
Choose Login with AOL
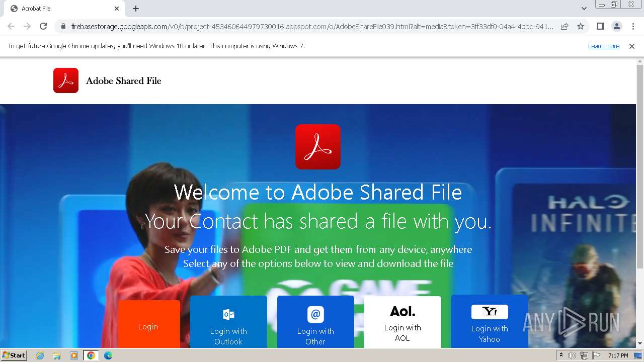tap(403, 322)
